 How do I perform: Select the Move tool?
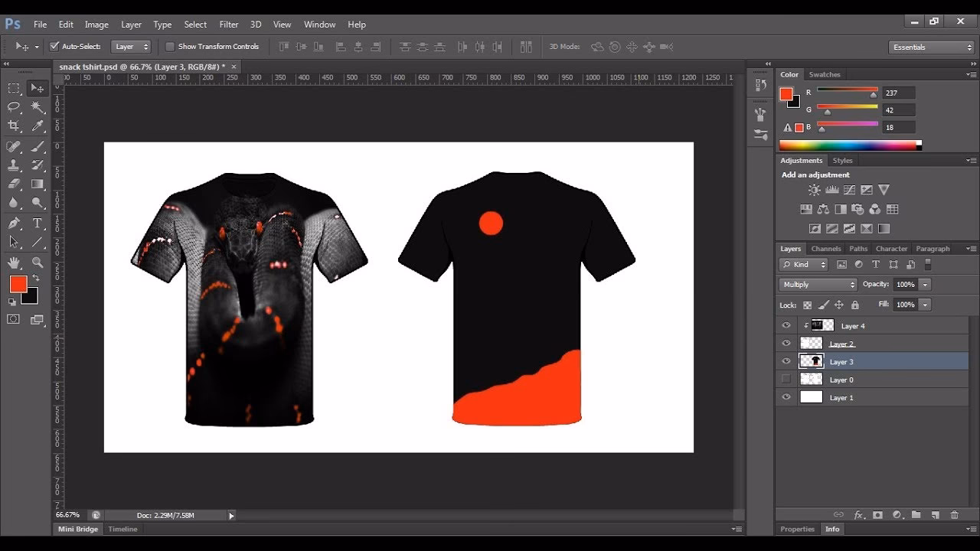[37, 88]
